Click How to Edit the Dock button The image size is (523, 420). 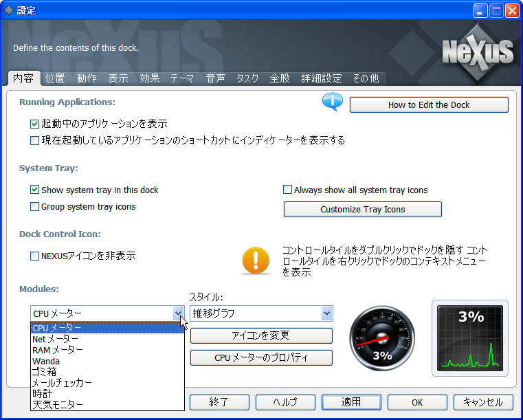pyautogui.click(x=429, y=104)
